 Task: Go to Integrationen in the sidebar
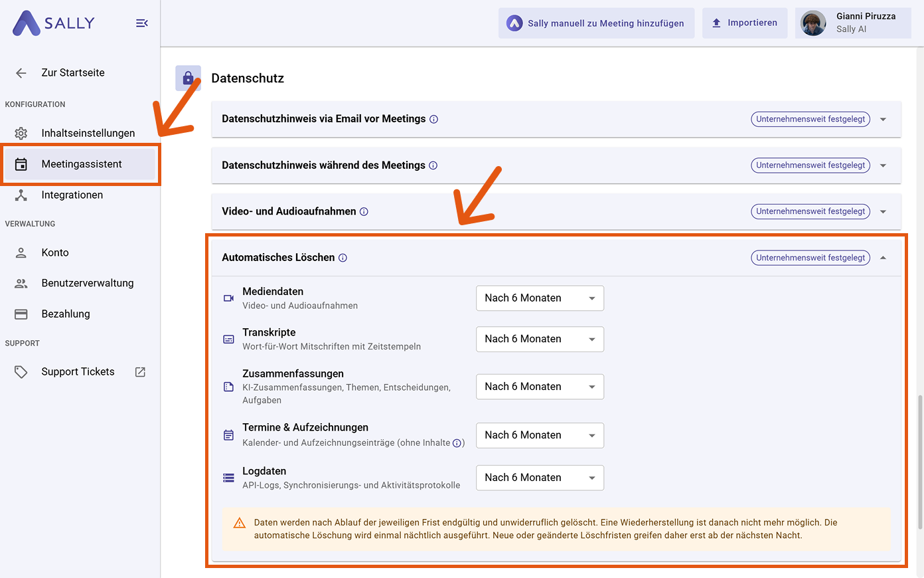(72, 195)
